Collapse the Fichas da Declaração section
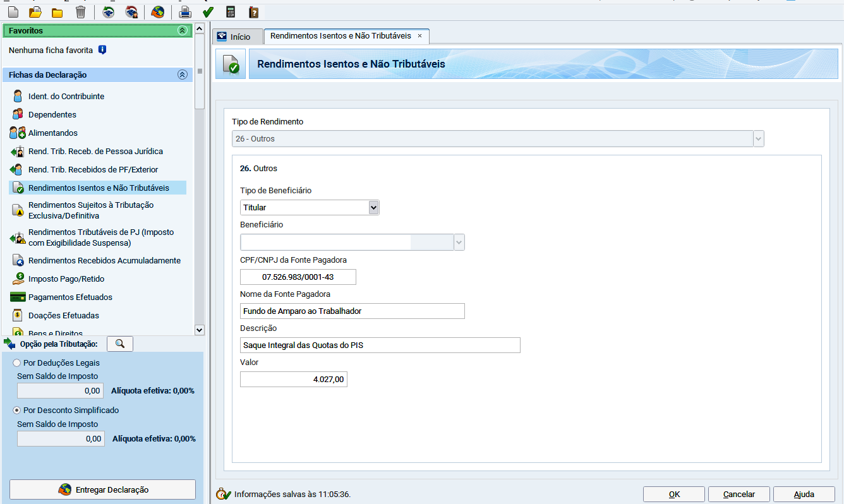Image resolution: width=844 pixels, height=504 pixels. (x=183, y=75)
